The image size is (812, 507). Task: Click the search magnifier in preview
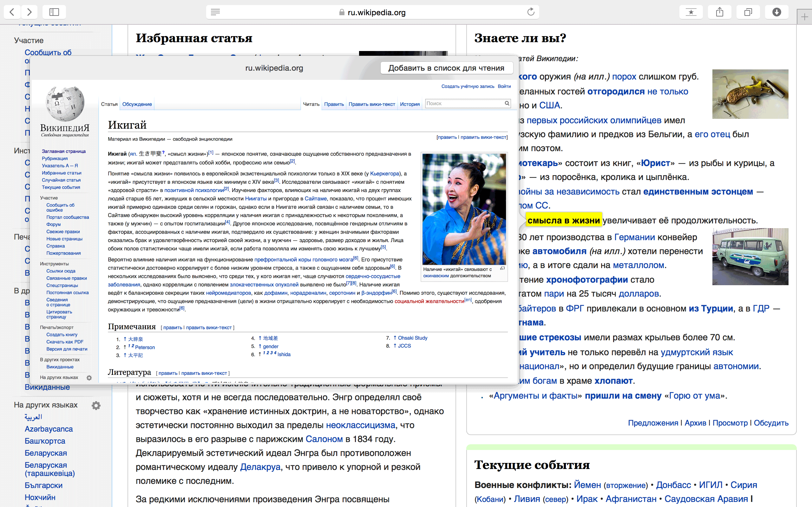(x=507, y=103)
